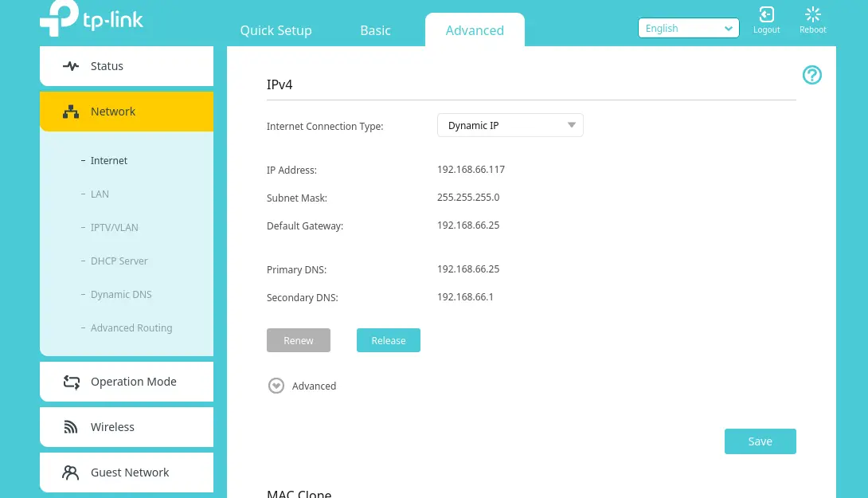
Task: Click the Logout icon
Action: coord(766,15)
